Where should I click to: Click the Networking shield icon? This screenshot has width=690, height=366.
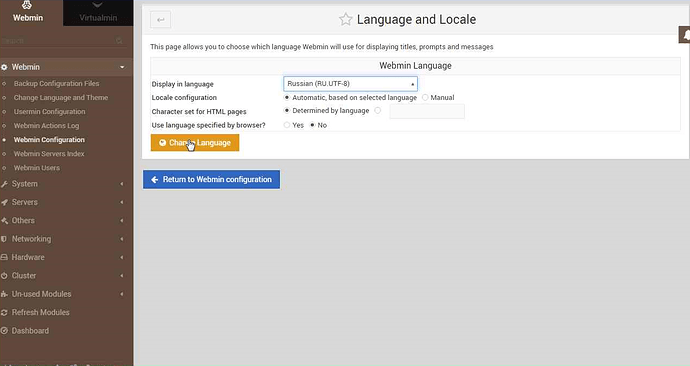point(4,239)
